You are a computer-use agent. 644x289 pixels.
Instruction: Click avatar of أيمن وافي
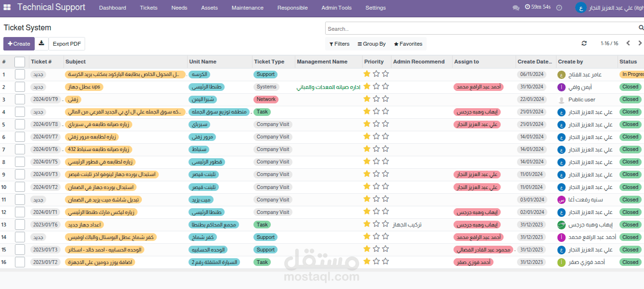(x=561, y=87)
